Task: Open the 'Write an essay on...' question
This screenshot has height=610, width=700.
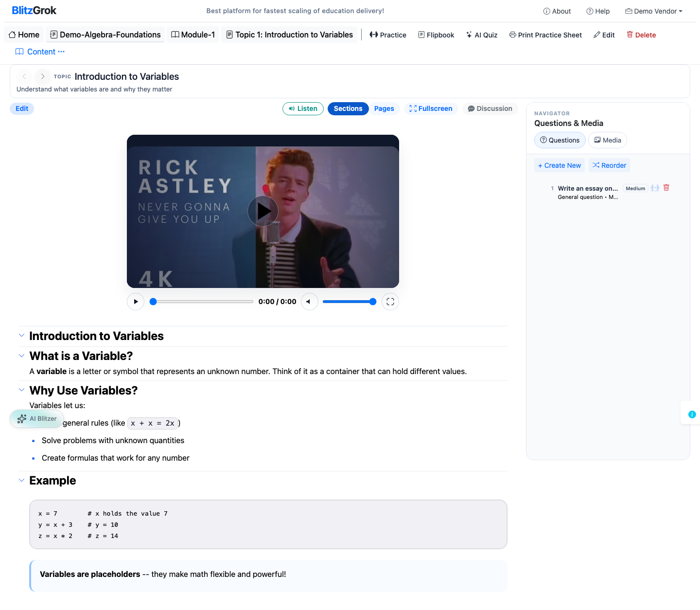Action: pos(588,188)
